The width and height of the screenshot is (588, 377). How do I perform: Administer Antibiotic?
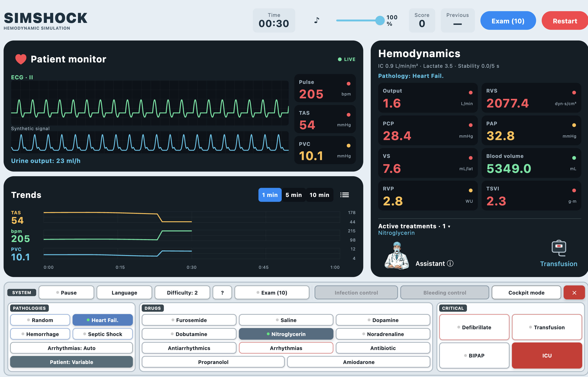(383, 348)
